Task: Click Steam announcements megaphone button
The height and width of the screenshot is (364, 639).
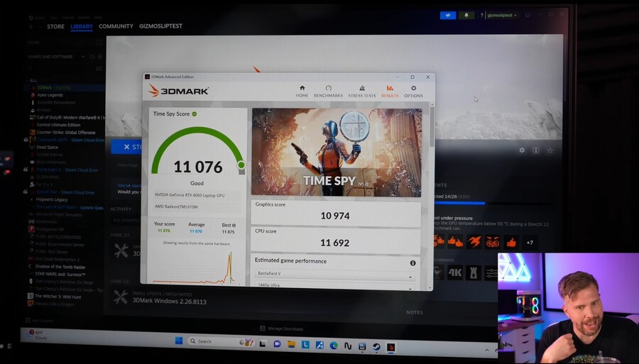Action: (x=448, y=15)
